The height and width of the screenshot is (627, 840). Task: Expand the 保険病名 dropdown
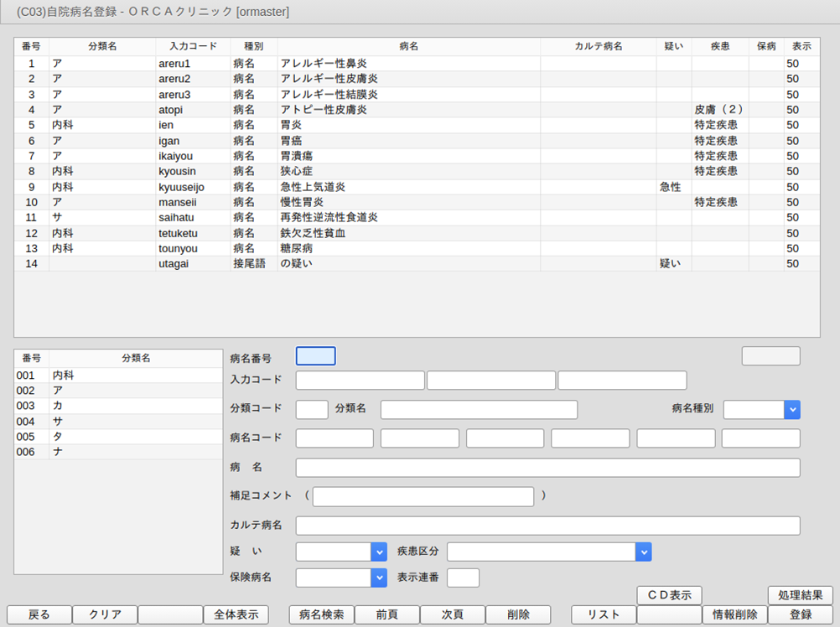pyautogui.click(x=378, y=578)
